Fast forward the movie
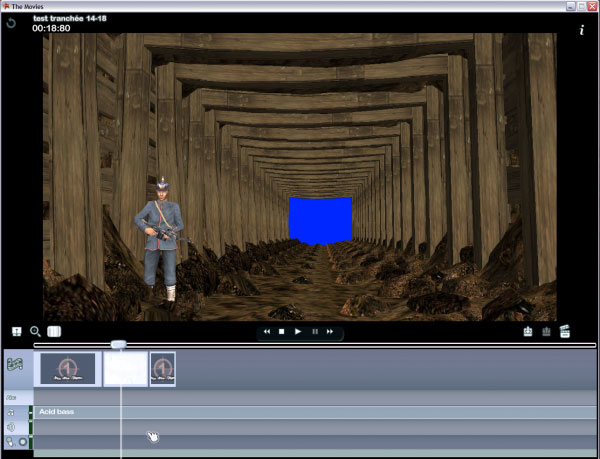 tap(330, 332)
